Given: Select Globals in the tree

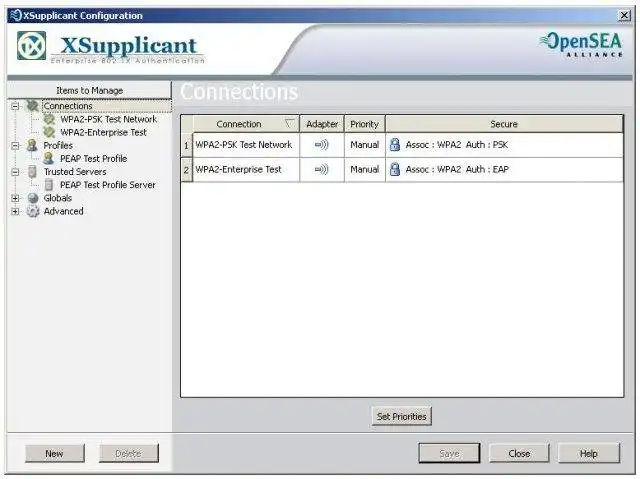Looking at the screenshot, I should (x=58, y=198).
